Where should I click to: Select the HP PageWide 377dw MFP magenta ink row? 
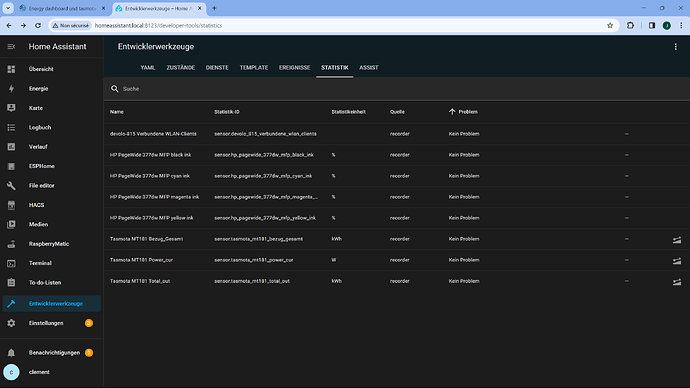396,197
